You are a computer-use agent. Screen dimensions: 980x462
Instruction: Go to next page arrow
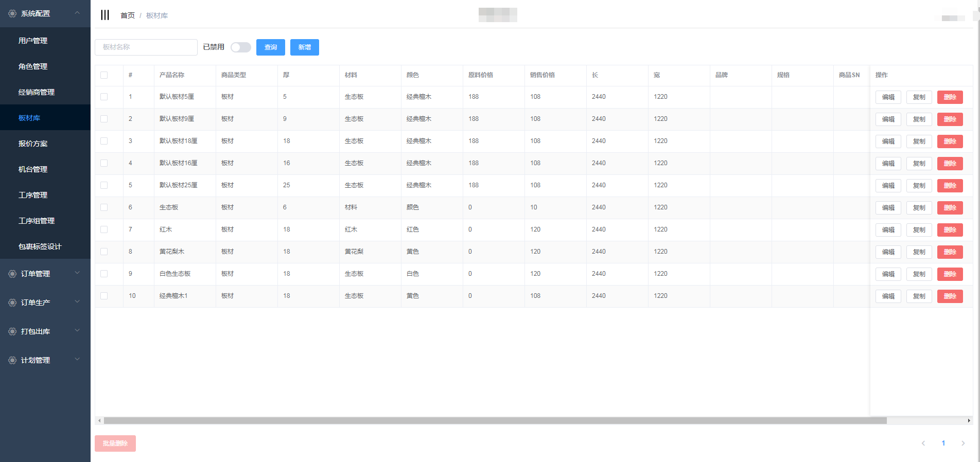pos(962,443)
